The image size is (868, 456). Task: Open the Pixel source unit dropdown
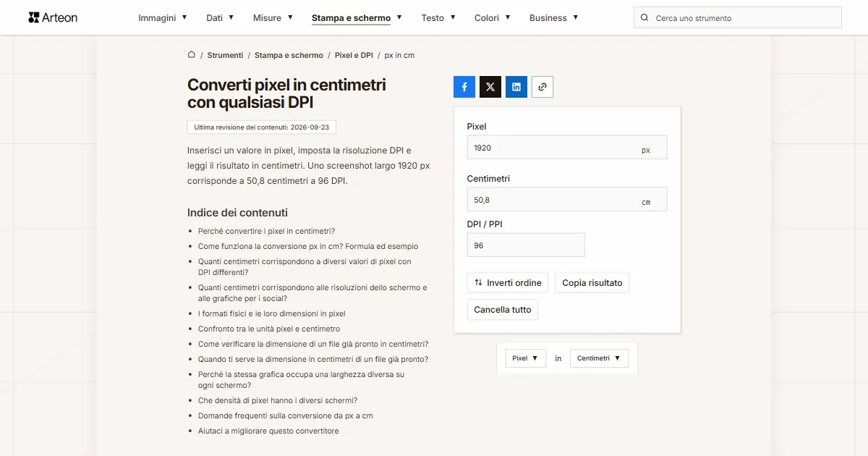(525, 358)
